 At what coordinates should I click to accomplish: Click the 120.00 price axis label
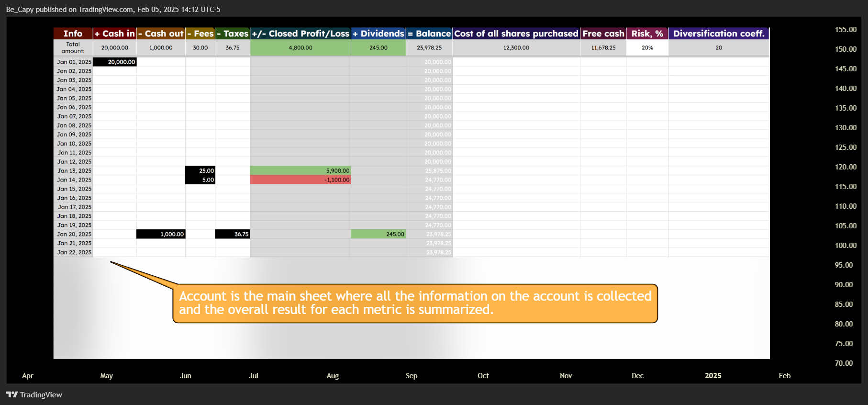pyautogui.click(x=846, y=167)
